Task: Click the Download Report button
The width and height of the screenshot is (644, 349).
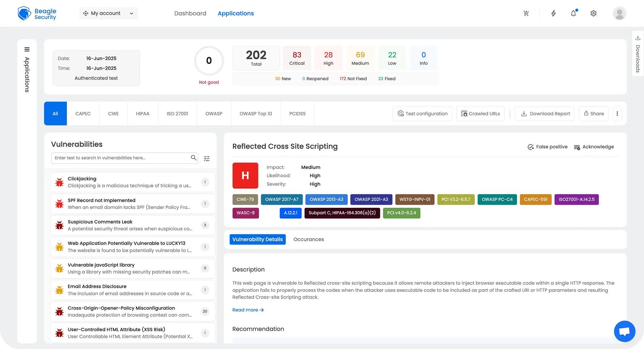Action: [545, 114]
